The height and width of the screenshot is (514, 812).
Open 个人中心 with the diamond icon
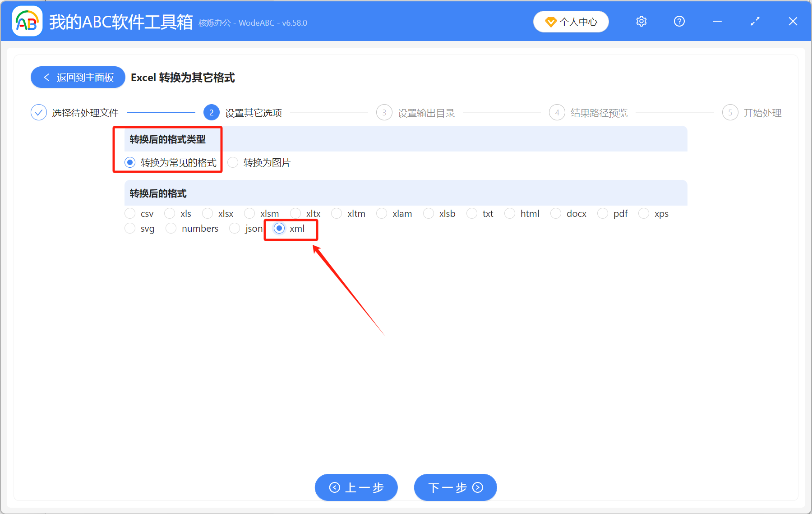(571, 21)
